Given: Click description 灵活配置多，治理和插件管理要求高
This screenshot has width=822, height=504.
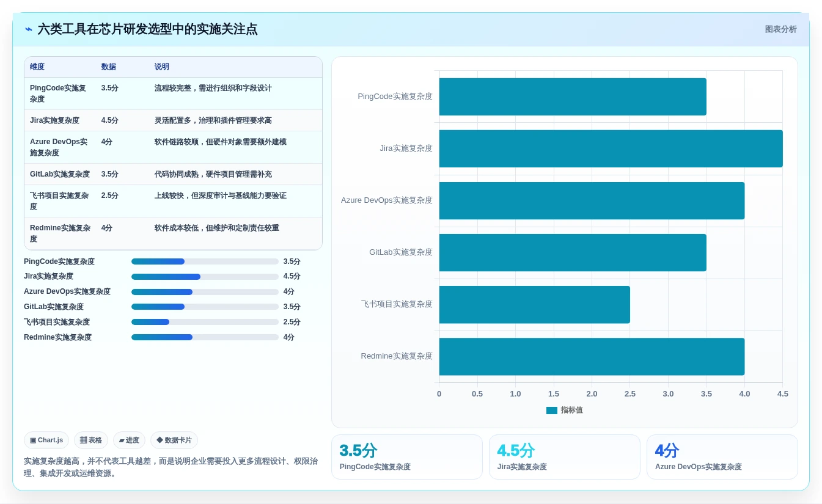Looking at the screenshot, I should pos(213,120).
